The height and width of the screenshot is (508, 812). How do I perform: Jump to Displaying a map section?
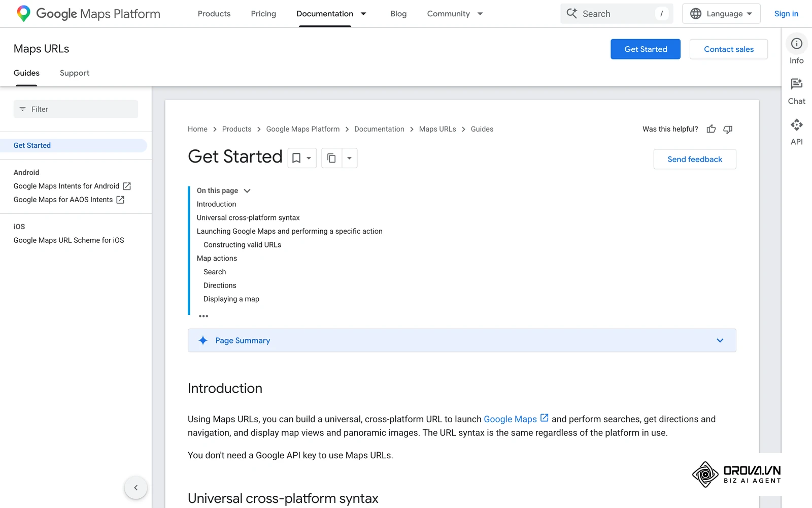point(231,299)
